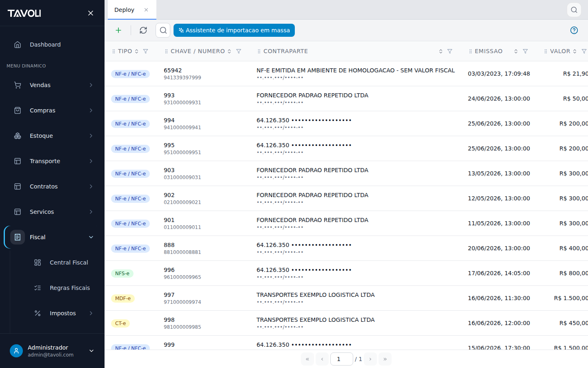
Task: Click the TAVOLI logo
Action: [x=24, y=13]
